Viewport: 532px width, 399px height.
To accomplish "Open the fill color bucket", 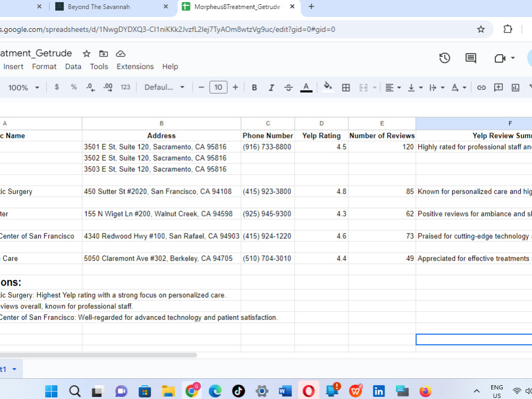I will pyautogui.click(x=328, y=87).
